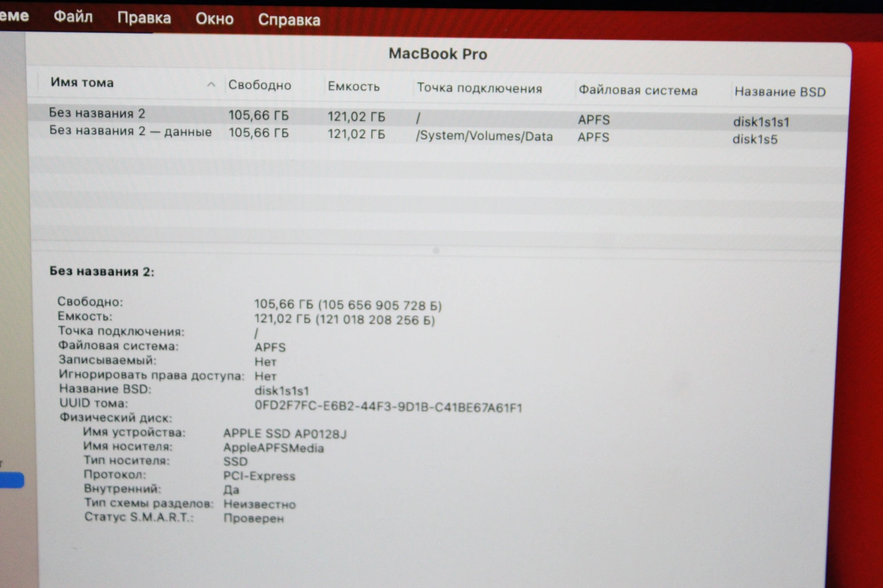Open the Справка menu
The height and width of the screenshot is (588, 883).
point(289,20)
